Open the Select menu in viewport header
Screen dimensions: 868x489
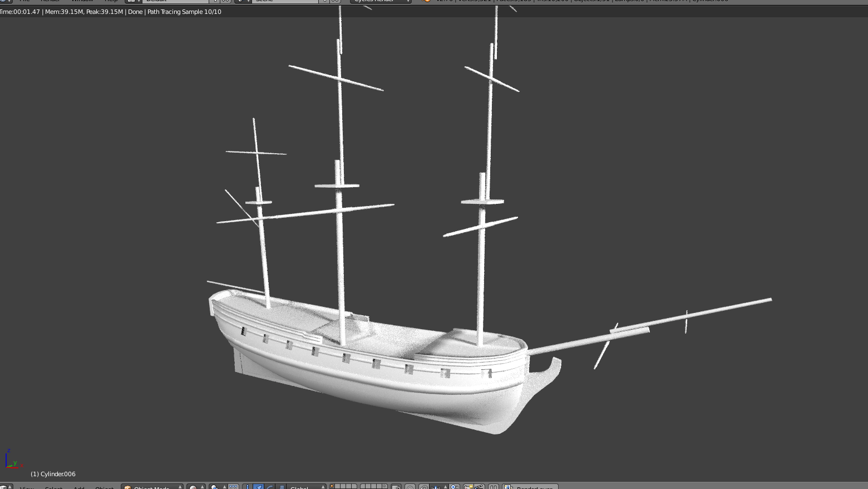pos(53,487)
